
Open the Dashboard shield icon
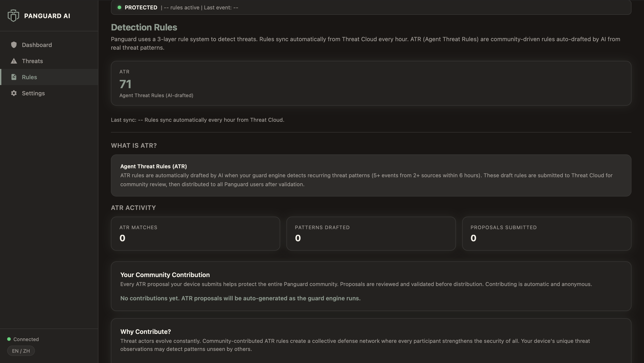coord(14,45)
